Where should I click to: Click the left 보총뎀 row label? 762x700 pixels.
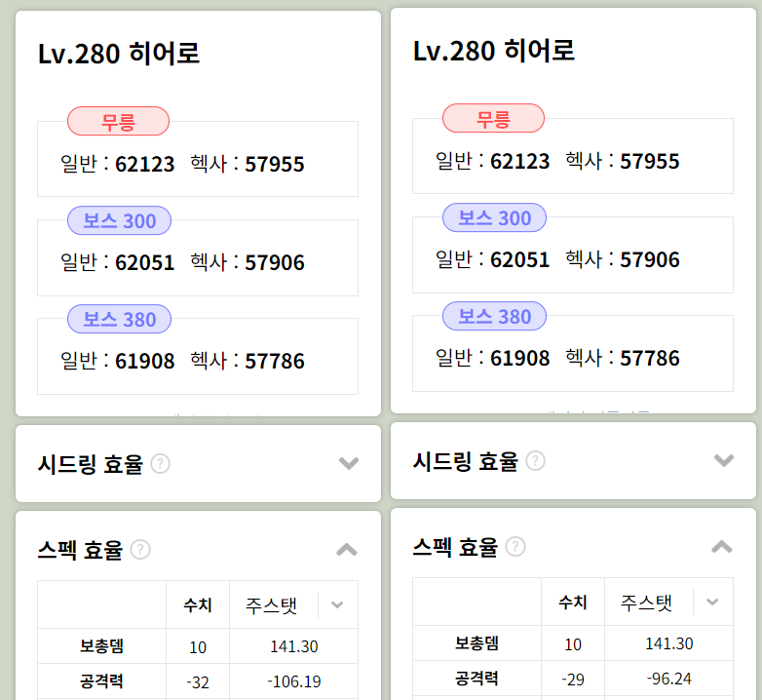click(x=101, y=646)
